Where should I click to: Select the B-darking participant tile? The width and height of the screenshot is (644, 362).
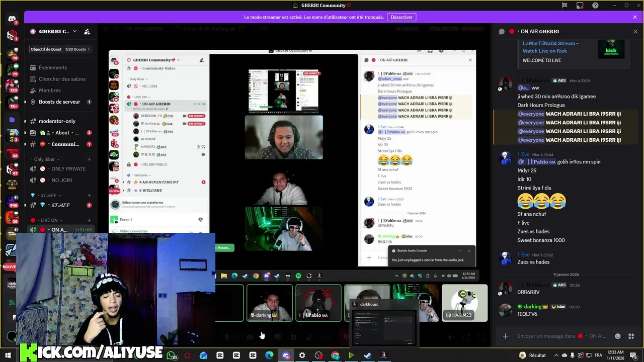pos(270,303)
